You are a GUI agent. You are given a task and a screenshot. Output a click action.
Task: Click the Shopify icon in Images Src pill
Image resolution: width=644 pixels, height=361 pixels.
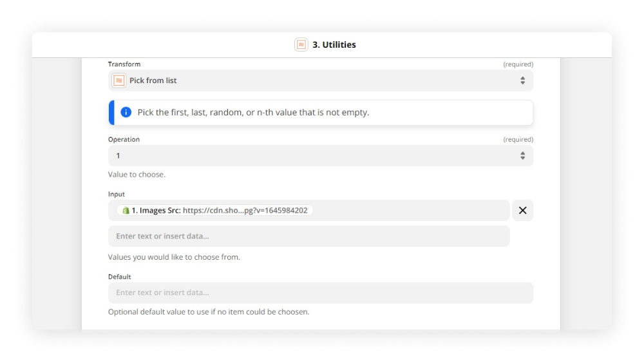pyautogui.click(x=126, y=211)
